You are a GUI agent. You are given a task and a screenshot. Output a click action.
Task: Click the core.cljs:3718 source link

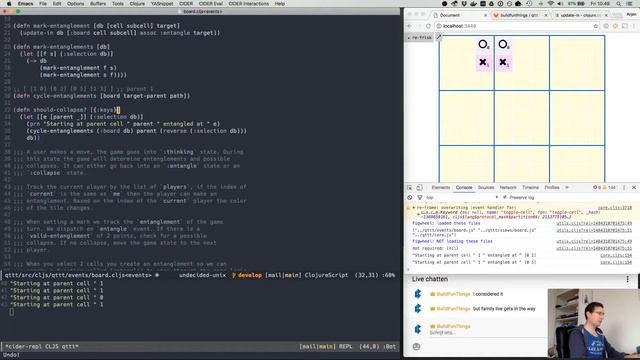tap(615, 208)
